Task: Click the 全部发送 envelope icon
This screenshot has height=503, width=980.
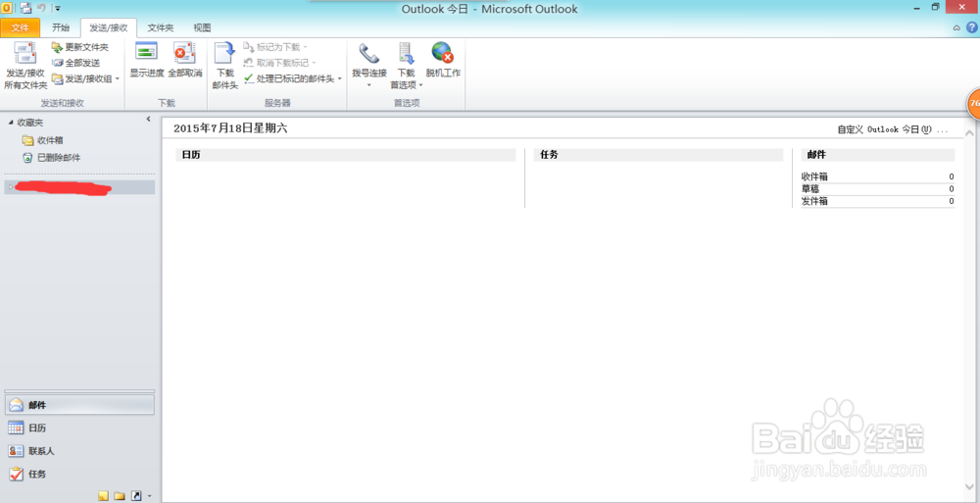Action: pyautogui.click(x=57, y=63)
